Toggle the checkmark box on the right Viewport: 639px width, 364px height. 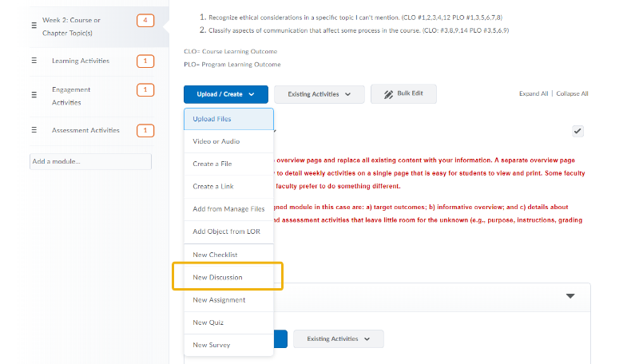pos(577,131)
